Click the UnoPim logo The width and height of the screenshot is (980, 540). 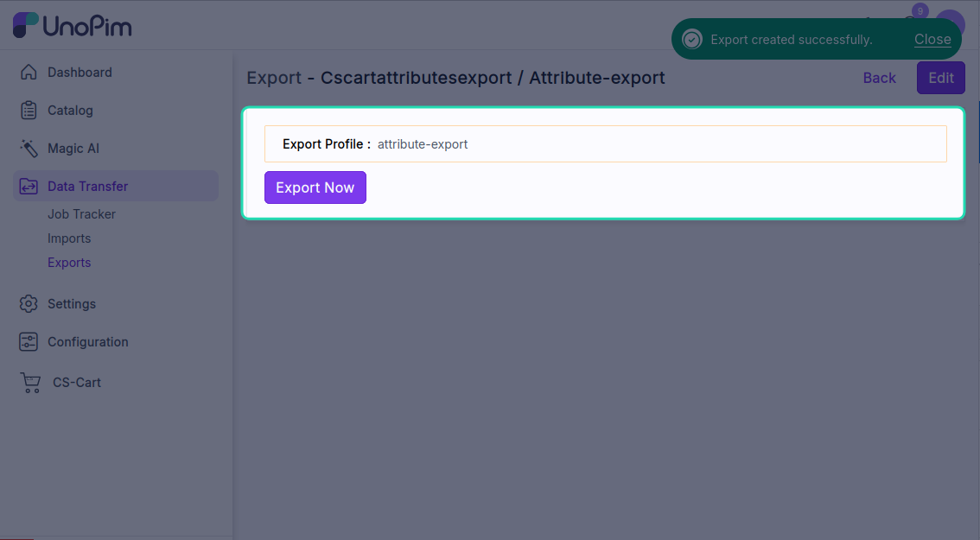pyautogui.click(x=73, y=26)
